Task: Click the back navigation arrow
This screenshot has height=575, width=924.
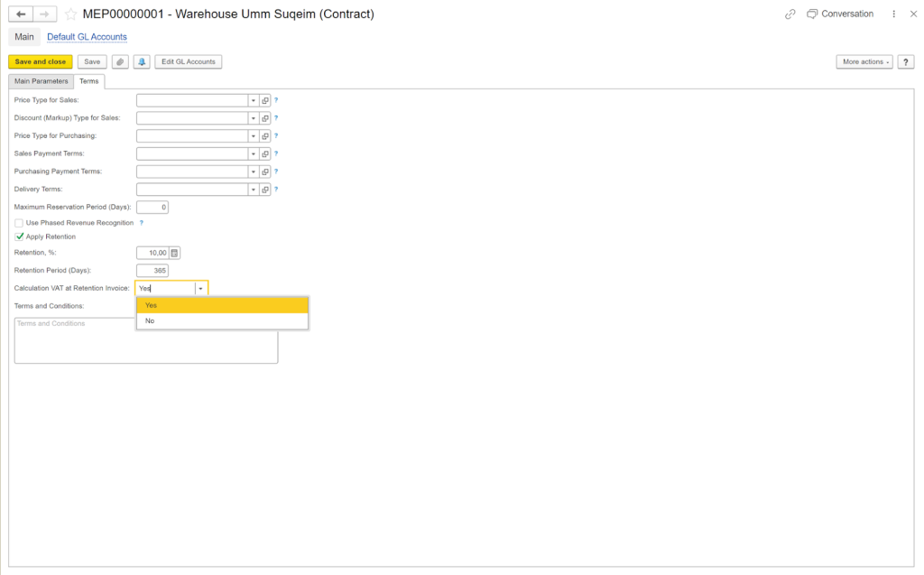Action: coord(21,14)
